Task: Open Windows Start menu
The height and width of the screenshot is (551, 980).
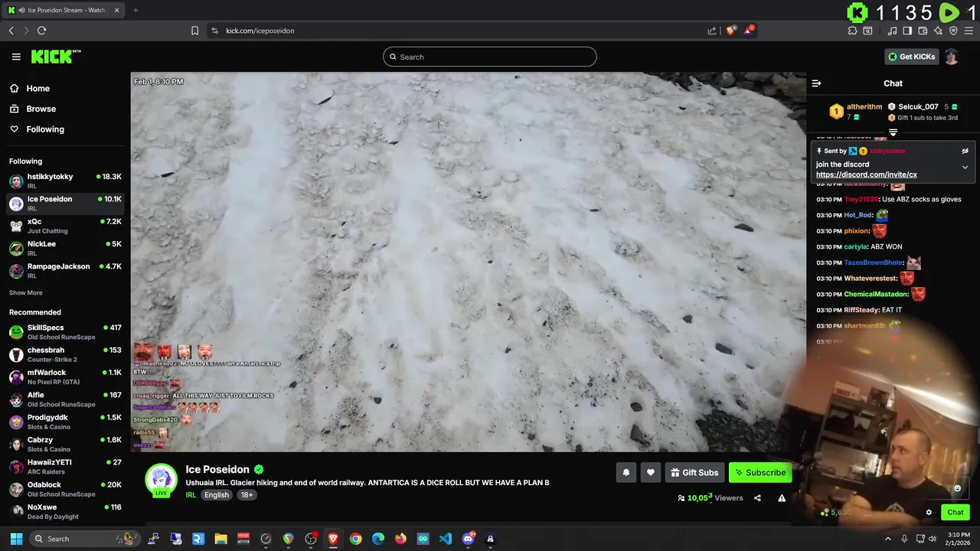Action: 16,539
